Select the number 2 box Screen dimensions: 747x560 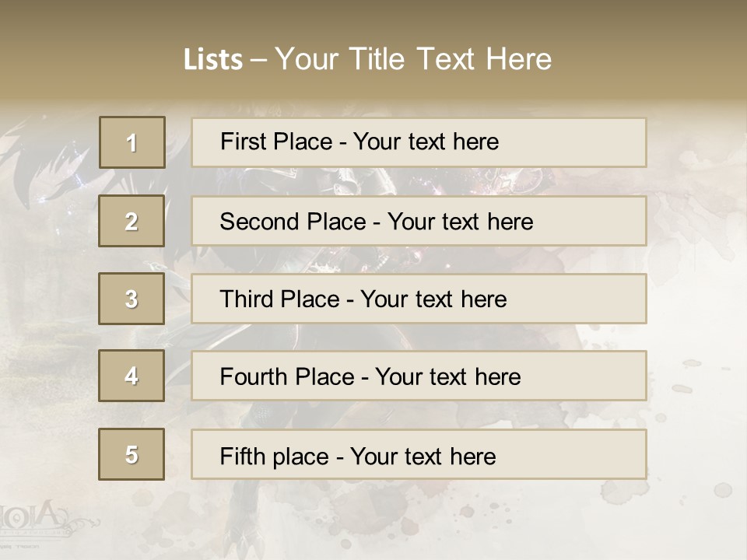132,221
